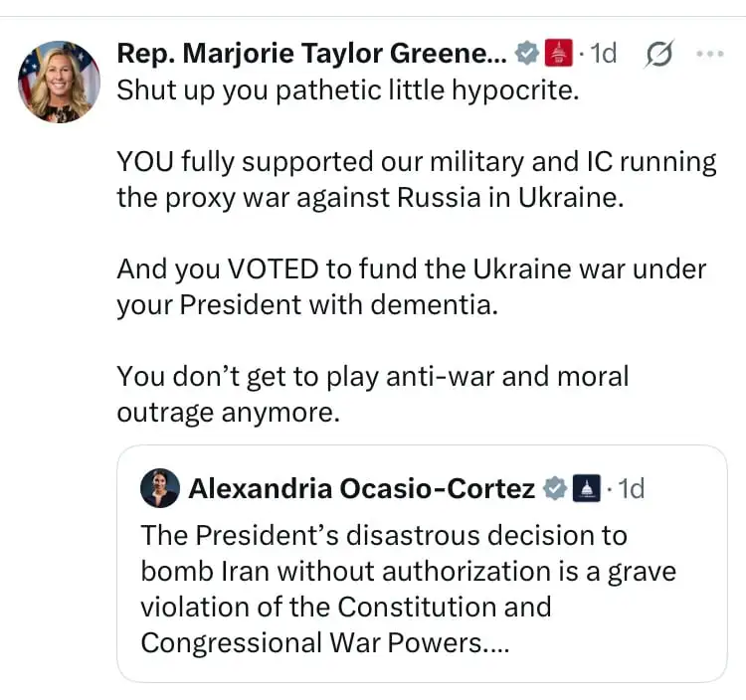This screenshot has height=700, width=746.
Task: Expand the truncated text after "Congressional War Powers"
Action: pyautogui.click(x=494, y=642)
